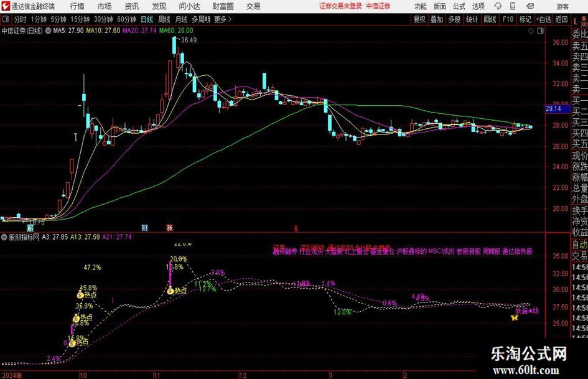Click the 中信证券(日线) chart title
Viewport: 588px width, 379px height.
click(22, 30)
